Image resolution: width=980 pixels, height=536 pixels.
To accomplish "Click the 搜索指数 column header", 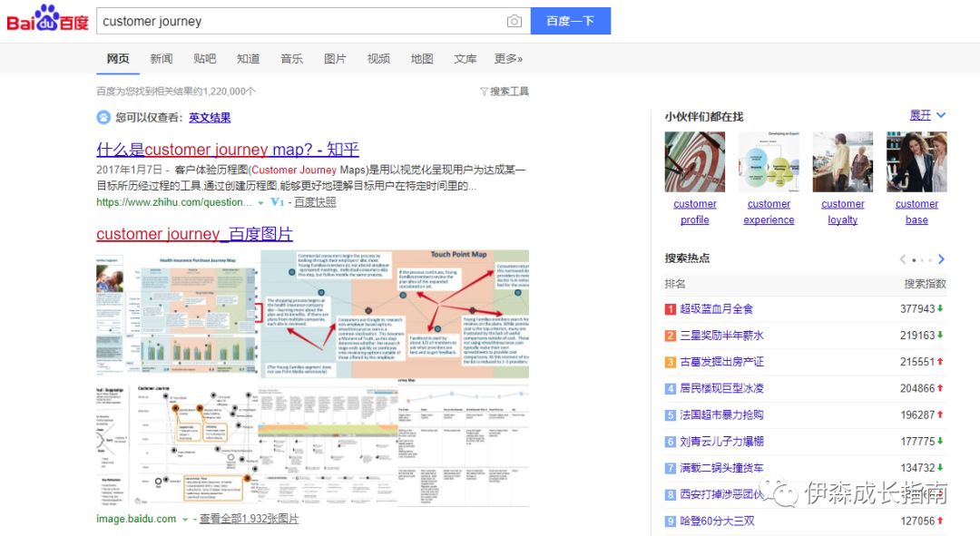I will click(925, 284).
